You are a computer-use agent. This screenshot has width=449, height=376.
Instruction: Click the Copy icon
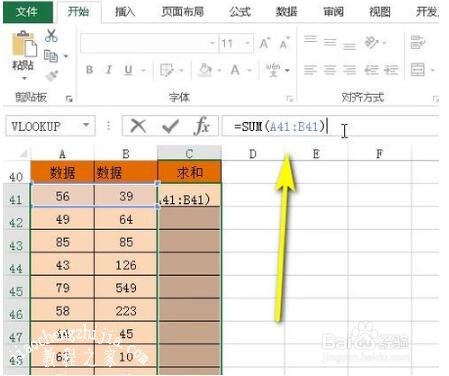click(x=51, y=56)
